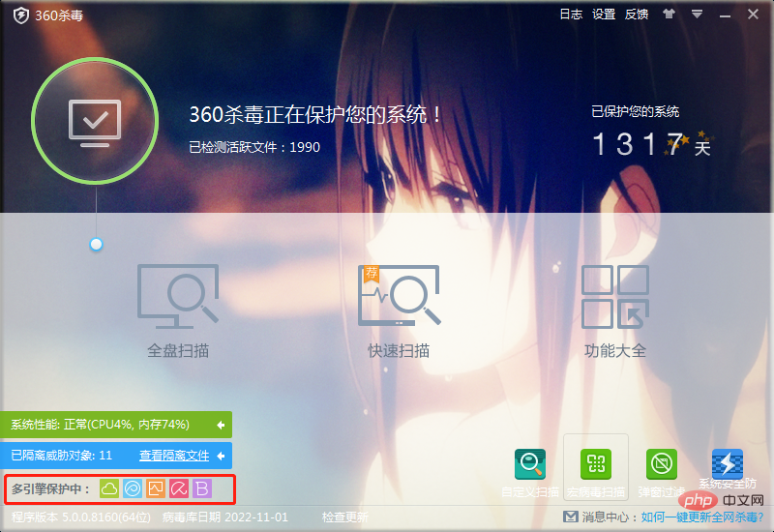Image resolution: width=774 pixels, height=532 pixels.
Task: Start a full disk scan (全盘扫描)
Action: click(x=178, y=311)
